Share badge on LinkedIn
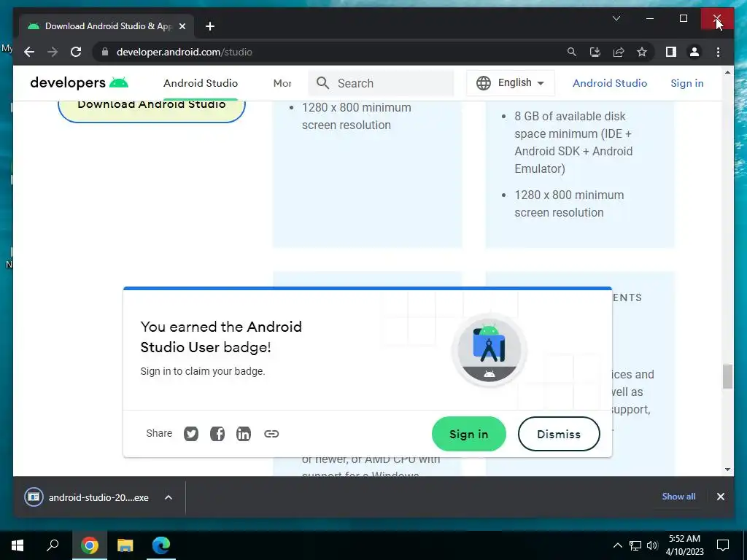The width and height of the screenshot is (747, 560). 244,434
